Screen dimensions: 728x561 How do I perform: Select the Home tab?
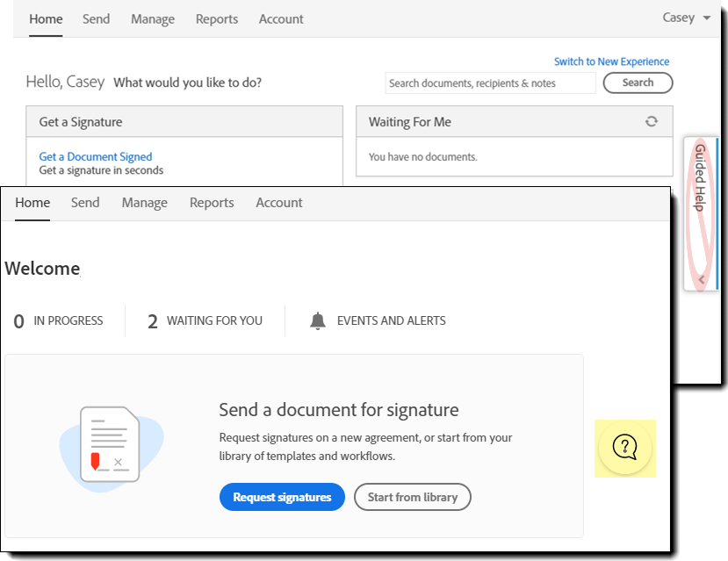coord(32,202)
